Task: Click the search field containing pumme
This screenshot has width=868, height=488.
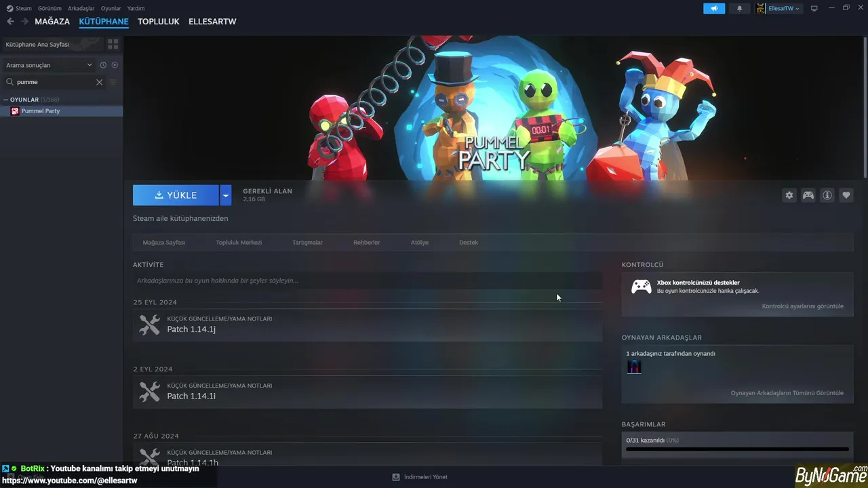Action: click(54, 82)
